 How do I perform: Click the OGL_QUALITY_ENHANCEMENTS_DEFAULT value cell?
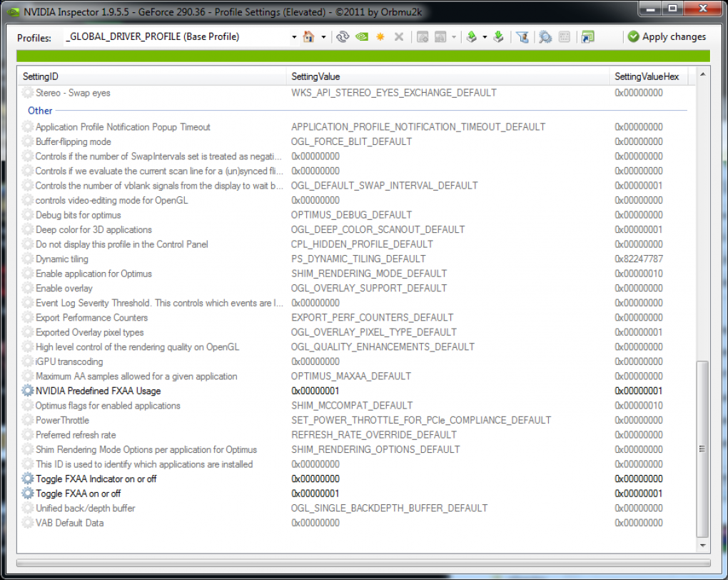click(383, 346)
